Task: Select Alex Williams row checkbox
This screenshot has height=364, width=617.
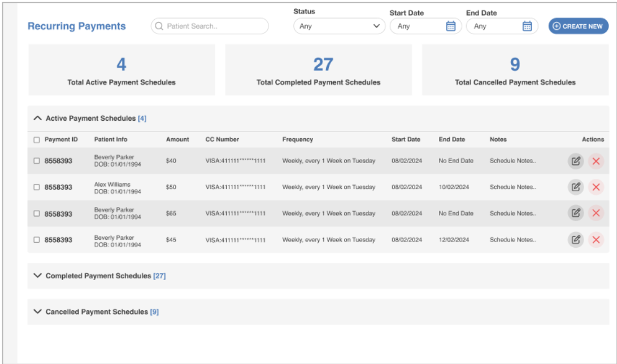Action: [x=37, y=187]
